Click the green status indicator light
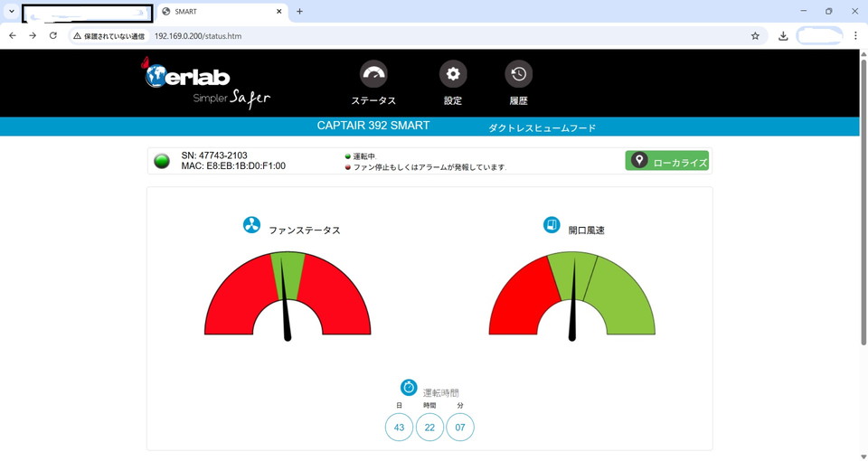Image resolution: width=868 pixels, height=461 pixels. click(x=162, y=161)
